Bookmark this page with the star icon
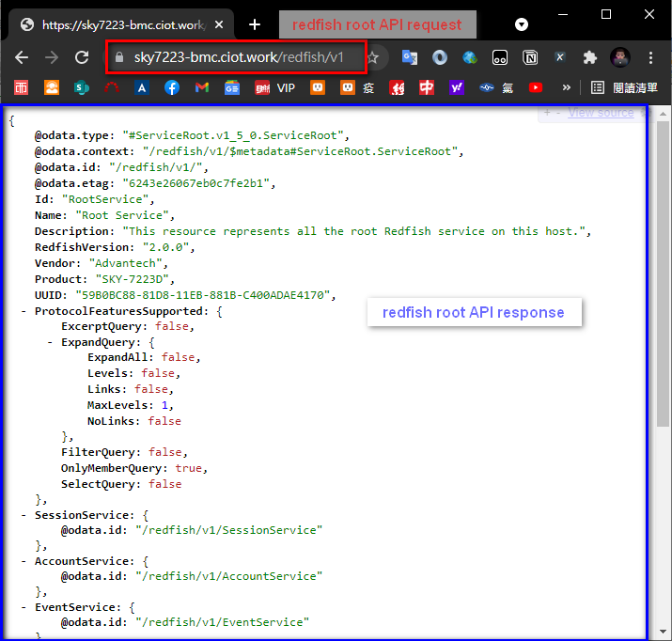This screenshot has height=641, width=672. (x=372, y=57)
